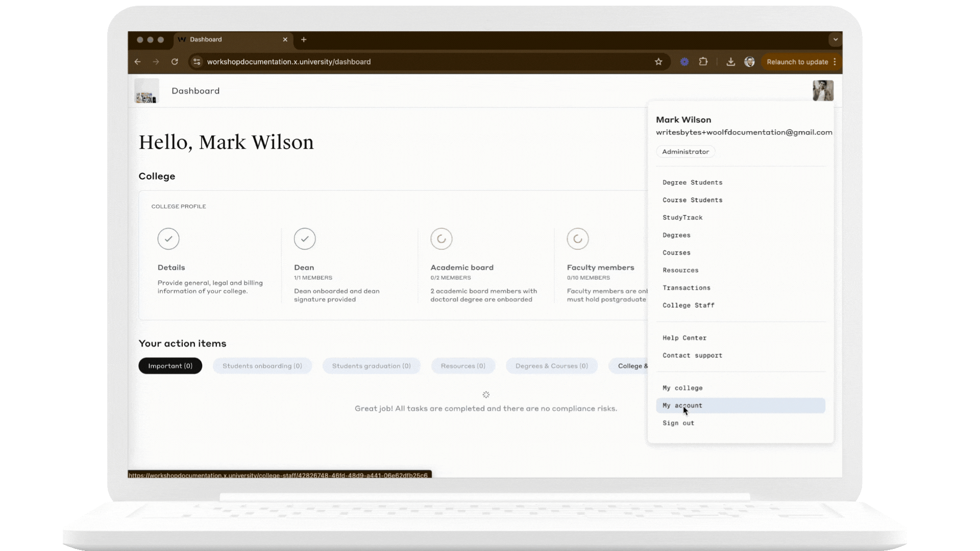
Task: Open the browser extensions puzzle icon
Action: pos(703,62)
